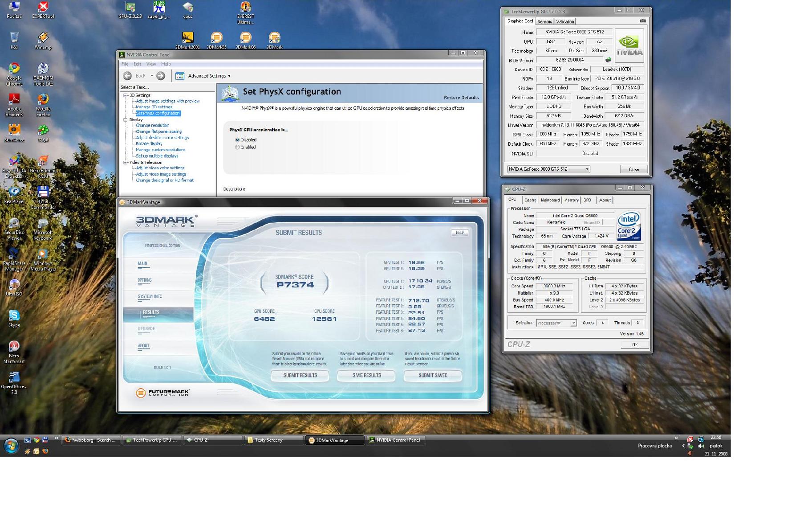Open the 3DMark05 desktop icon
Viewport: 812px width, 508px height.
[216, 40]
